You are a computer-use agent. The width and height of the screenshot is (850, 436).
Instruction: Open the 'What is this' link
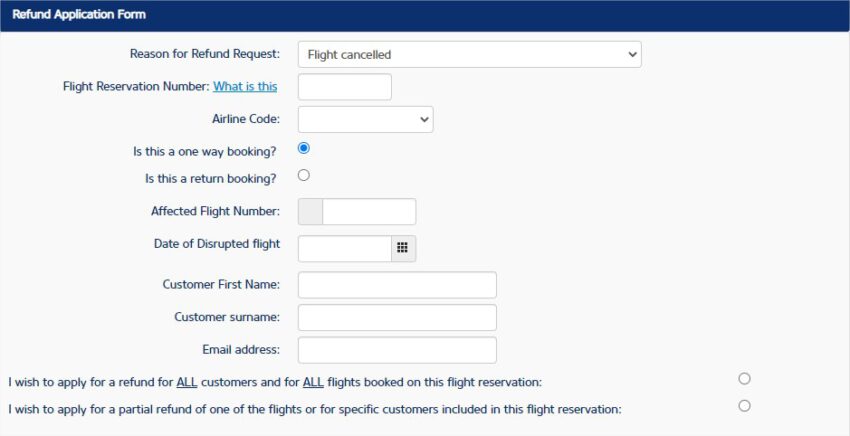(x=245, y=87)
